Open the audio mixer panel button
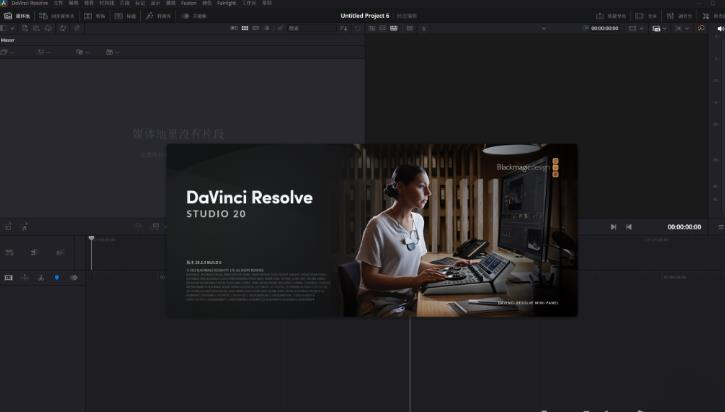This screenshot has width=725, height=412. (x=679, y=16)
